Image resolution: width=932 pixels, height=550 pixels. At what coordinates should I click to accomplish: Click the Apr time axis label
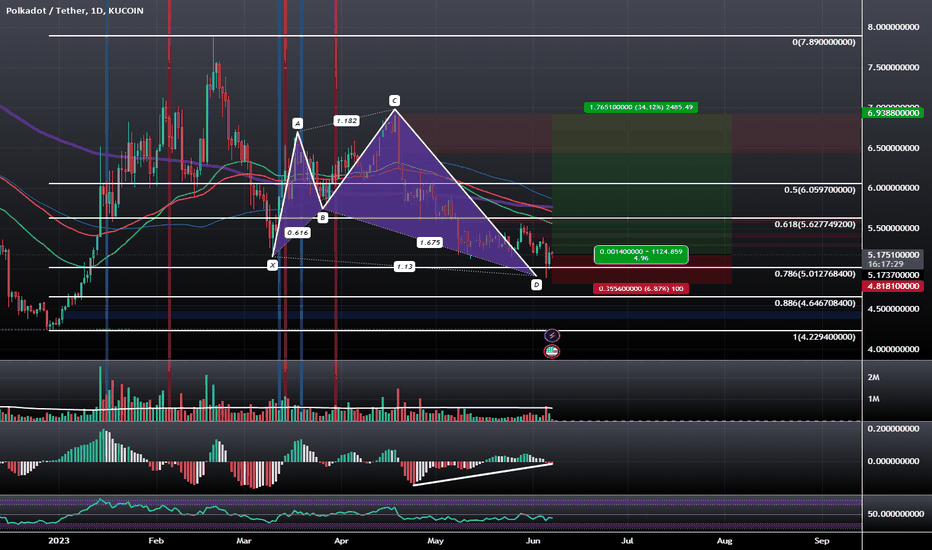coord(341,540)
